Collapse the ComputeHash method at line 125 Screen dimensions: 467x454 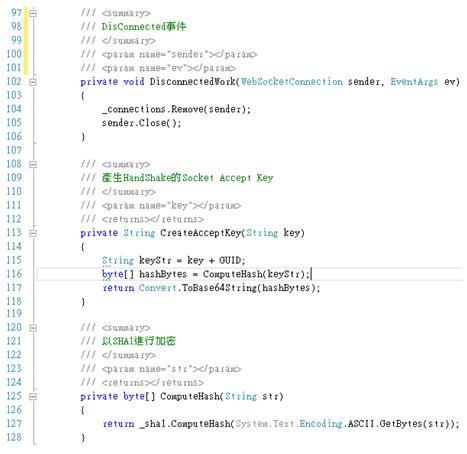[x=33, y=396]
